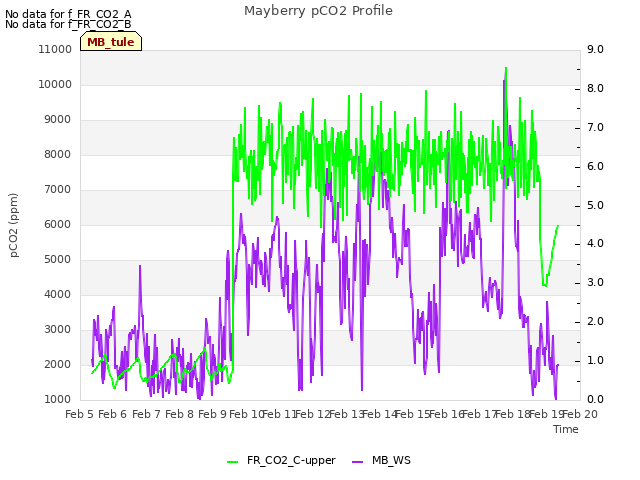The width and height of the screenshot is (640, 480).
Task: Click the Feb 18 date label
Action: click(513, 414)
